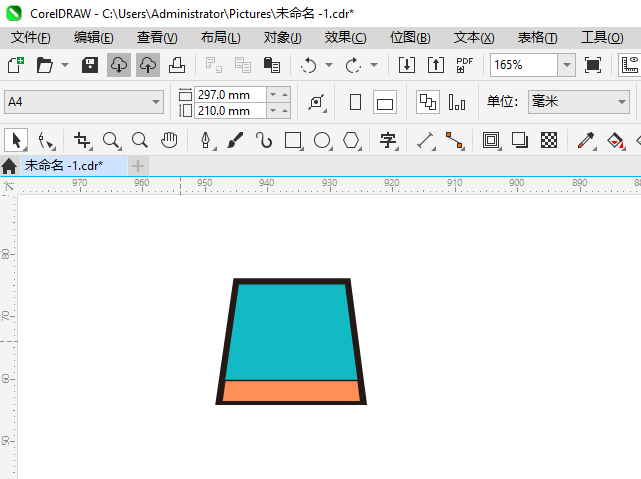Screen dimensions: 641x479
Task: Publish to PDF
Action: [x=465, y=65]
